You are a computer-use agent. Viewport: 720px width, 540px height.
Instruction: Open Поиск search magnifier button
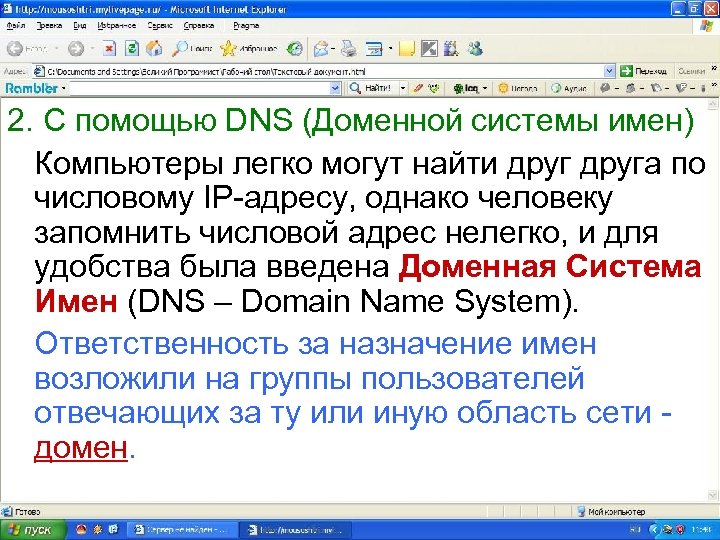tap(191, 48)
